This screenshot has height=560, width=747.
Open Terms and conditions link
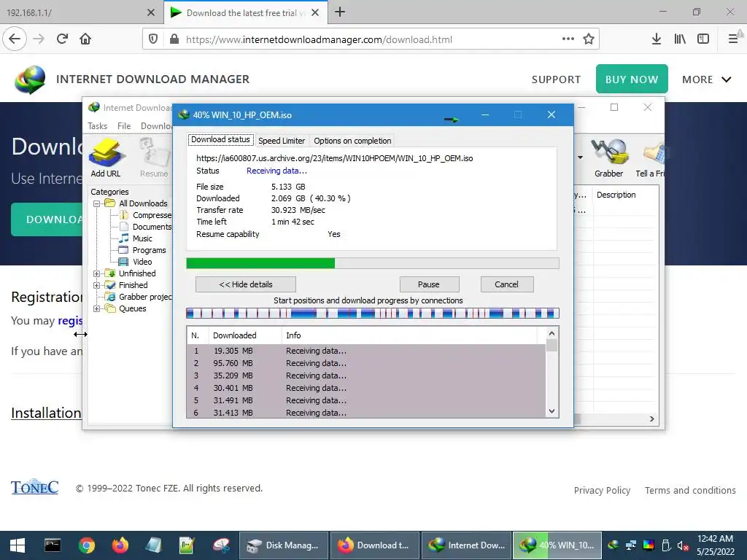point(690,491)
